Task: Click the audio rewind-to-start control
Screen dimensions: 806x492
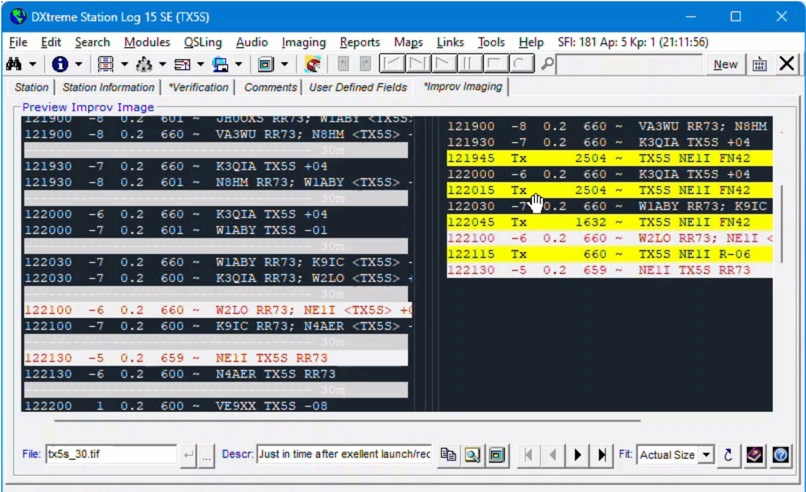Action: pyautogui.click(x=392, y=64)
